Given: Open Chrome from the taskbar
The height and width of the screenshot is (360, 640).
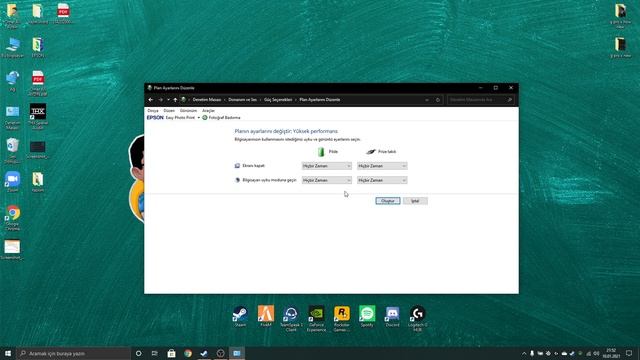Looking at the screenshot, I should click(188, 353).
